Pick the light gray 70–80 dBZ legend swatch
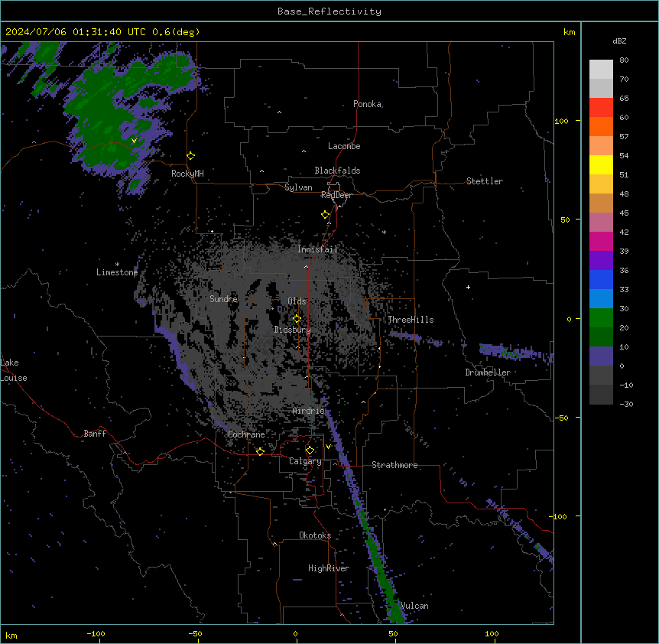The width and height of the screenshot is (659, 644). tap(601, 70)
